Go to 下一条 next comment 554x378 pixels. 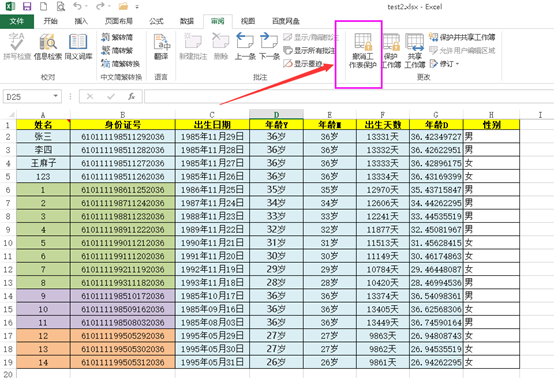[x=269, y=46]
